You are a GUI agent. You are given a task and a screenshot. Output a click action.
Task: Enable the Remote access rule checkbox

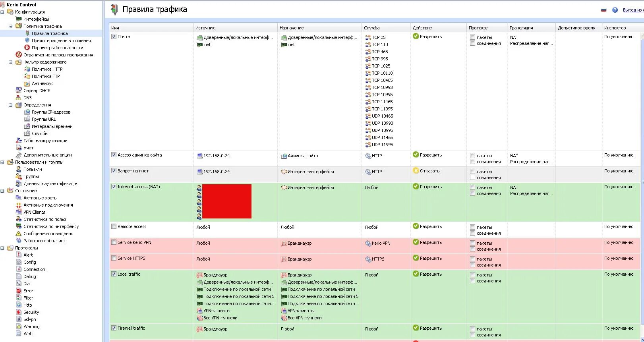coord(114,226)
